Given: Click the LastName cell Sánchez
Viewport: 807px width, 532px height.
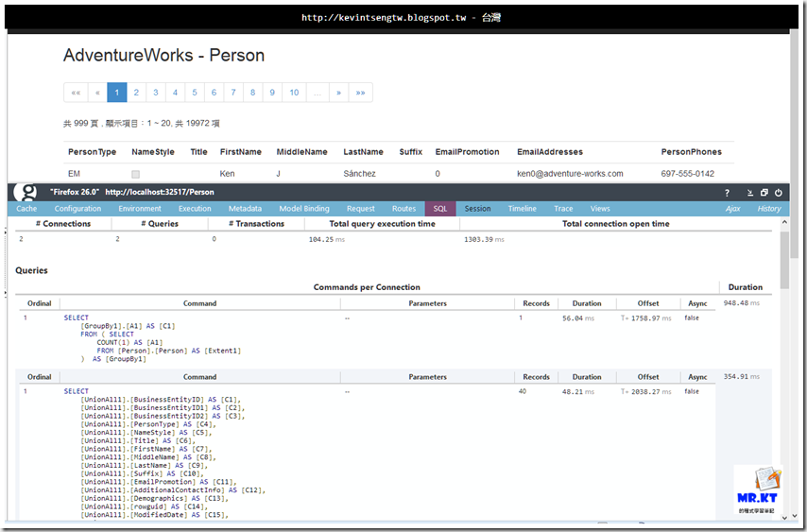Looking at the screenshot, I should 359,173.
